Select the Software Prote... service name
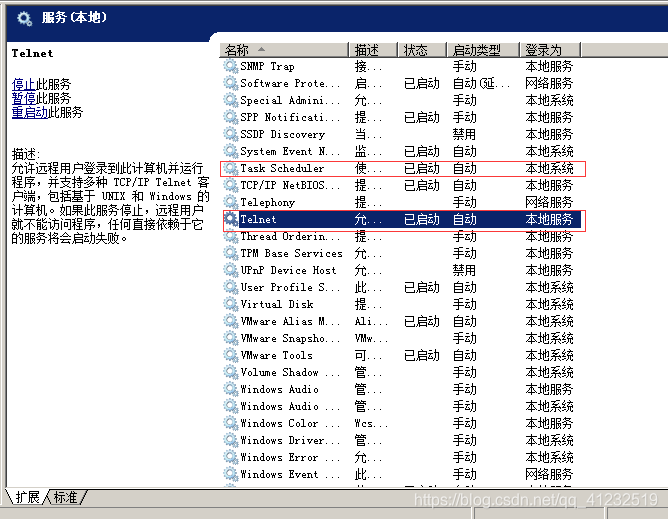The height and width of the screenshot is (519, 668). click(290, 83)
